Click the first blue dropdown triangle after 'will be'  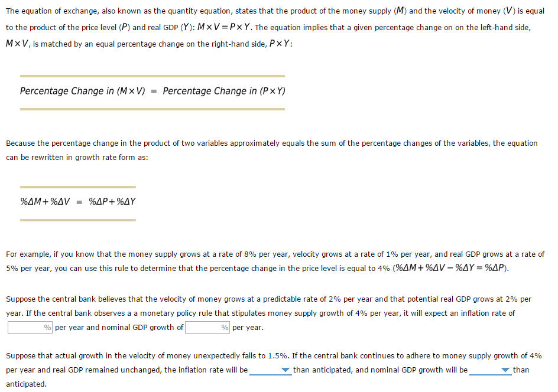(x=286, y=370)
